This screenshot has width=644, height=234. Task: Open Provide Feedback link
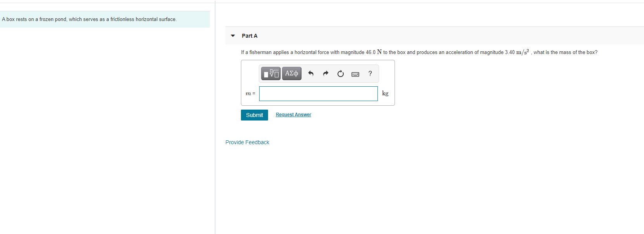tap(247, 142)
